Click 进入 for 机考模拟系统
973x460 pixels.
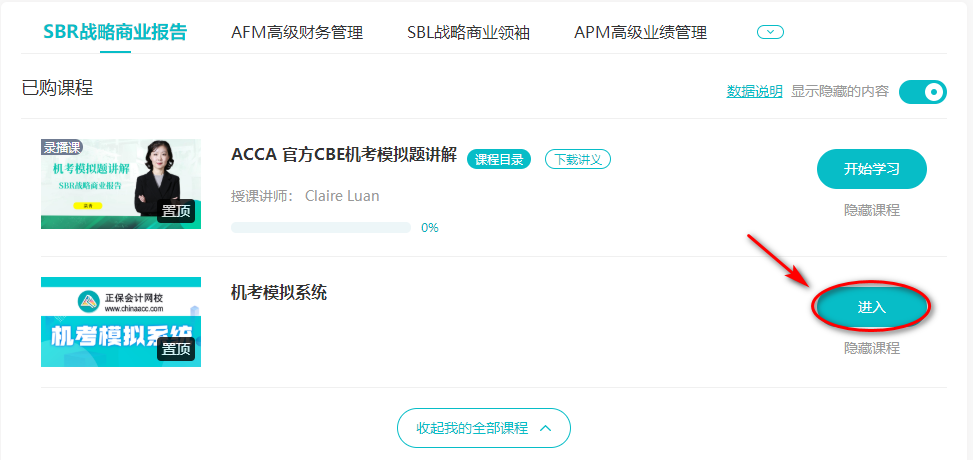(x=871, y=307)
